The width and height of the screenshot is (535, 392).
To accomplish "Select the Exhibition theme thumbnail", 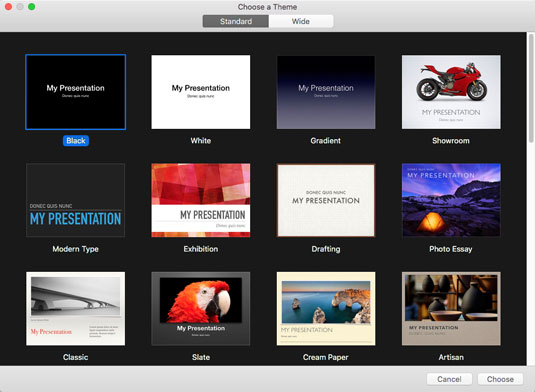I will [201, 200].
